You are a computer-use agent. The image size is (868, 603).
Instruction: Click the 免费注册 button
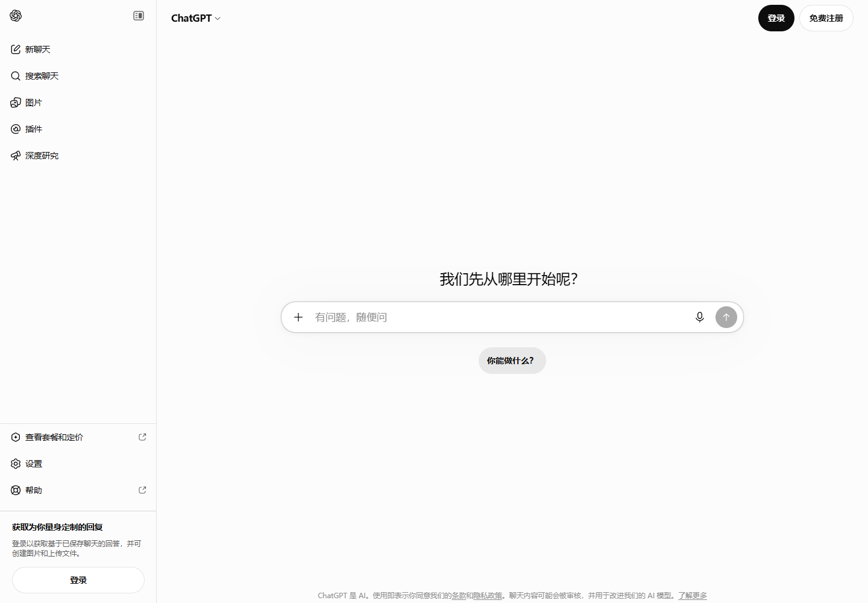(826, 18)
